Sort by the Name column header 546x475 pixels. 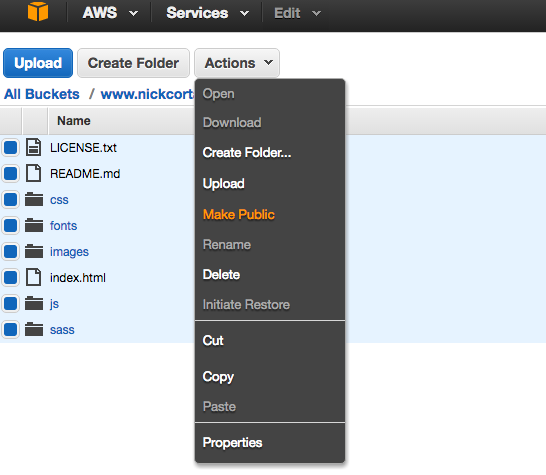coord(74,121)
